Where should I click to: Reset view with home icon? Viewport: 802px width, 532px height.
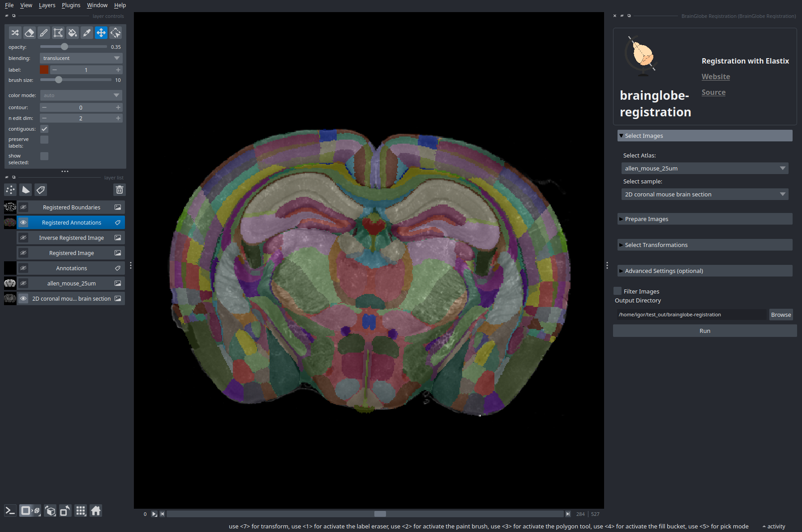pyautogui.click(x=96, y=511)
